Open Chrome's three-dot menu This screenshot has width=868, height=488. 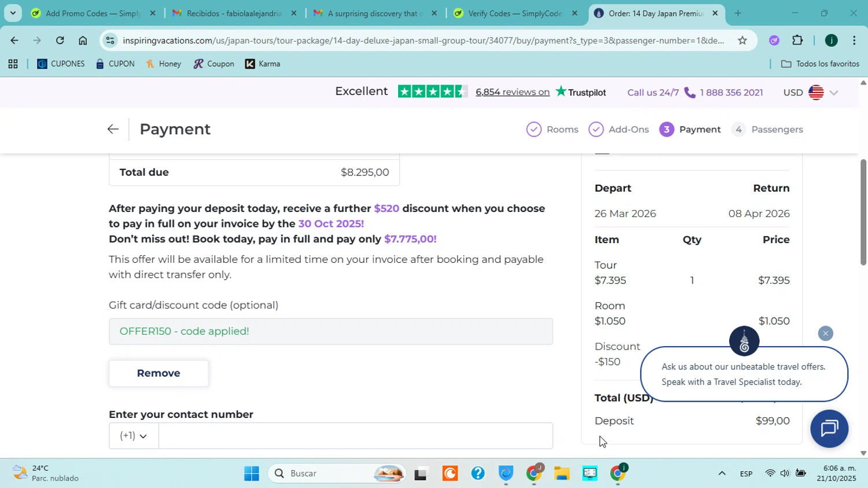854,41
